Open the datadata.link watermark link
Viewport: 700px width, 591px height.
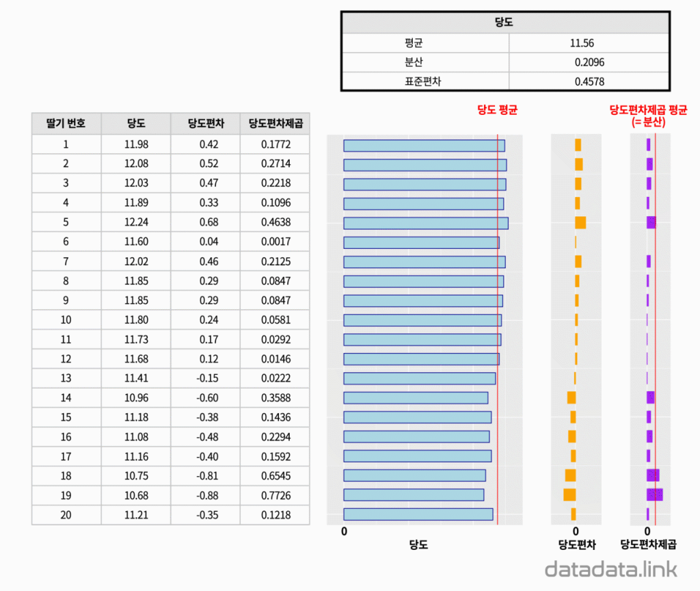coord(611,569)
